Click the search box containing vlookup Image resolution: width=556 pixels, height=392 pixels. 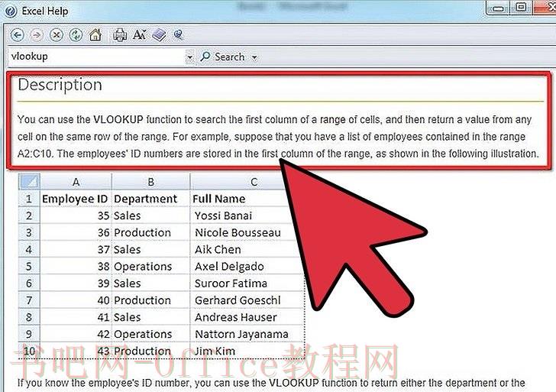(95, 57)
